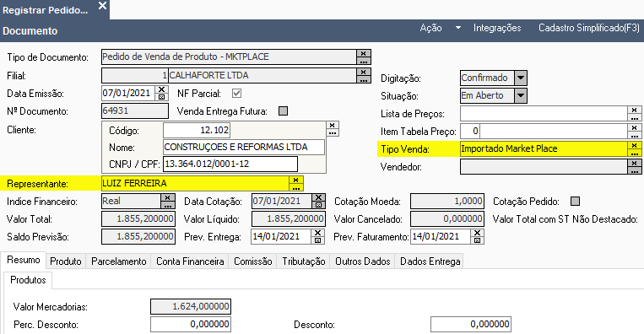Switch to the Produto tab
Image resolution: width=644 pixels, height=334 pixels.
[66, 261]
